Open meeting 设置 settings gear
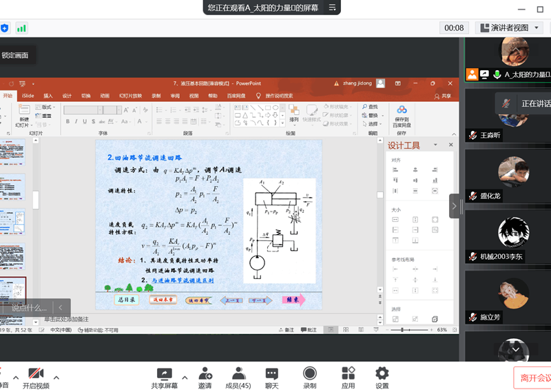The width and height of the screenshot is (551, 392). coord(382,374)
